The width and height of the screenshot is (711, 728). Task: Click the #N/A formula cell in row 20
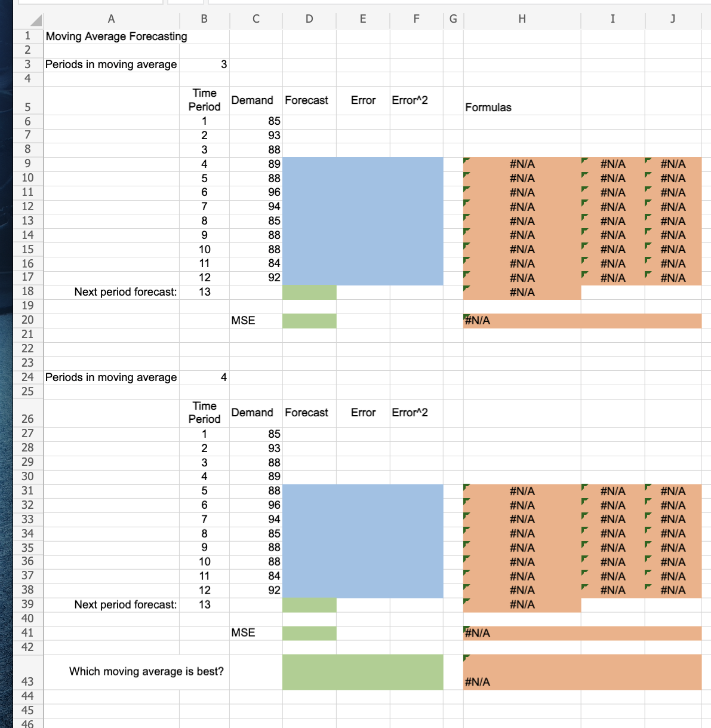pyautogui.click(x=583, y=321)
